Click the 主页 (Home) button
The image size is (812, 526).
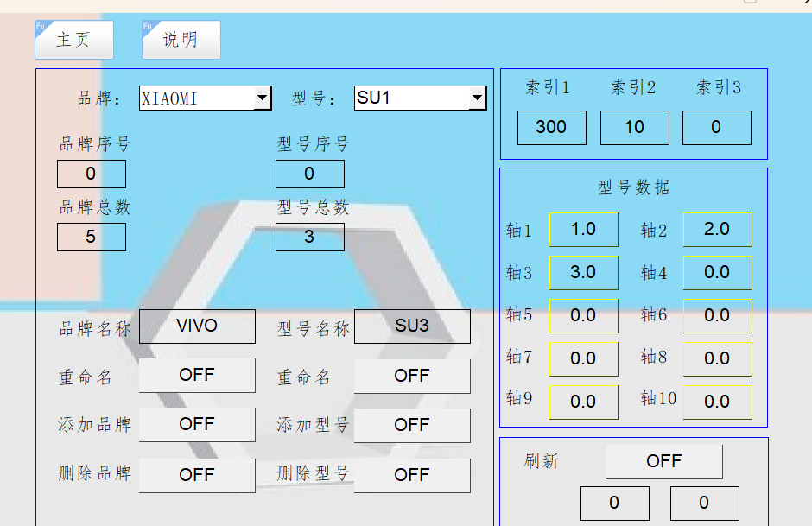(x=73, y=40)
